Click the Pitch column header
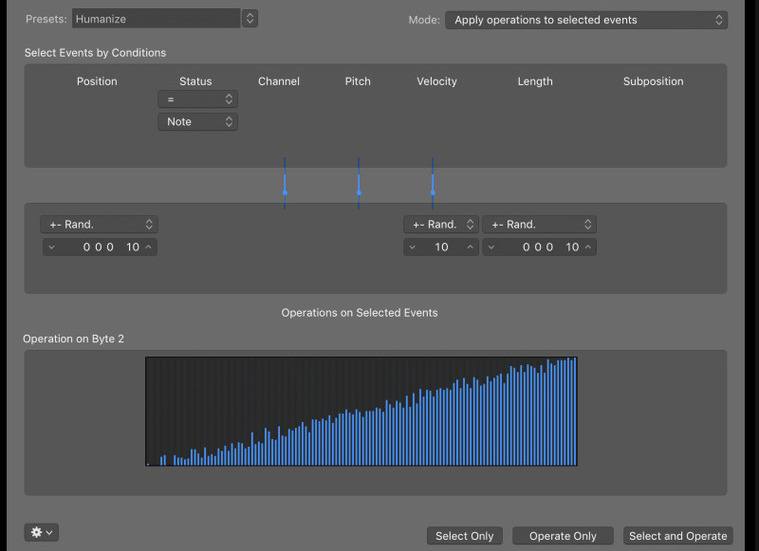The height and width of the screenshot is (551, 759). (x=358, y=81)
